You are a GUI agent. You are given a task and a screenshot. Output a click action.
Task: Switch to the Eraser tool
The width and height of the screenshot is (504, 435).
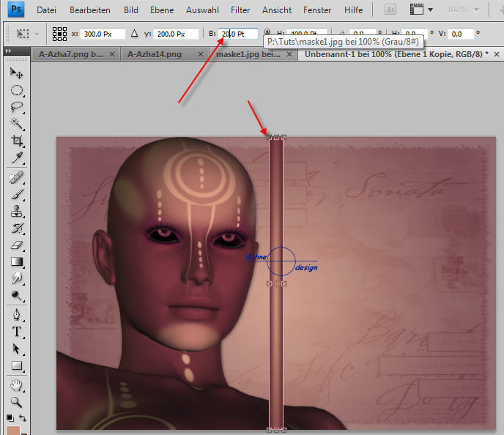coord(17,245)
